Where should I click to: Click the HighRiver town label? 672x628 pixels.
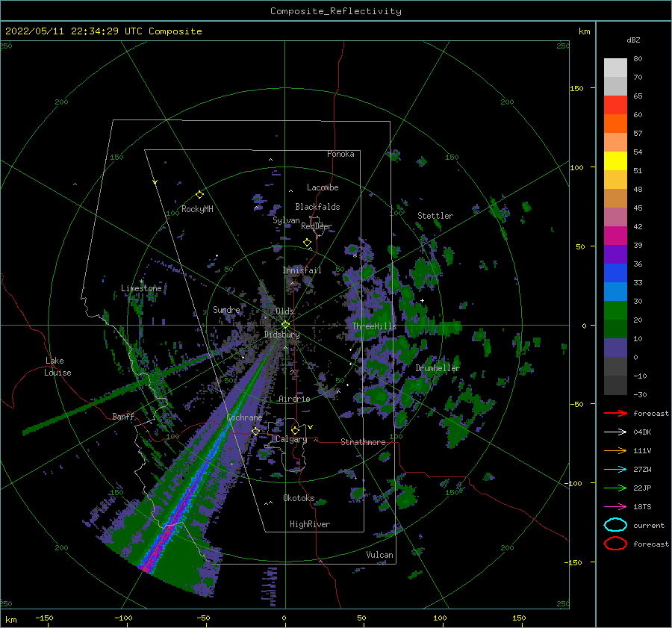point(310,524)
